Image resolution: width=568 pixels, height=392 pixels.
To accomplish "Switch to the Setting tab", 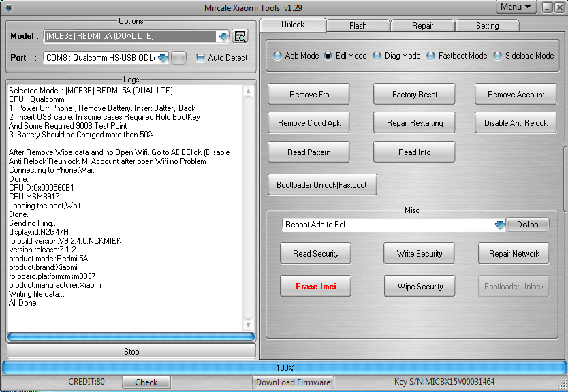I will (487, 26).
